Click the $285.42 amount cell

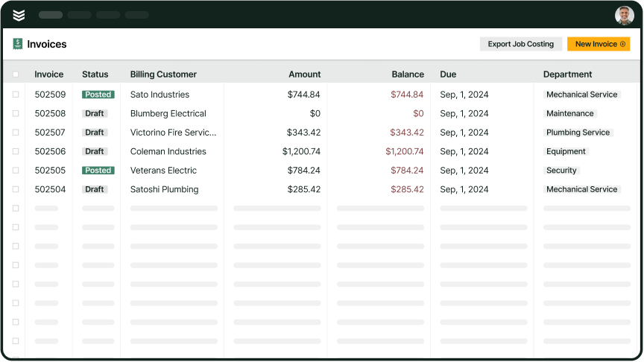point(304,189)
